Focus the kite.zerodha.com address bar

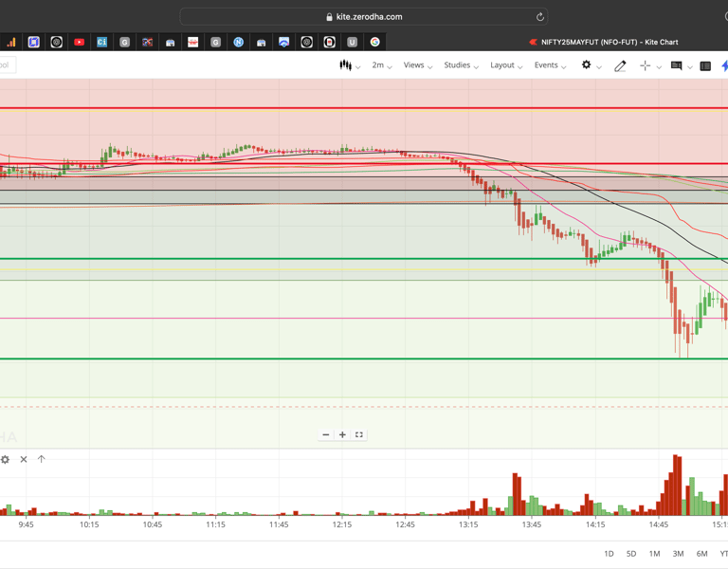tap(364, 17)
